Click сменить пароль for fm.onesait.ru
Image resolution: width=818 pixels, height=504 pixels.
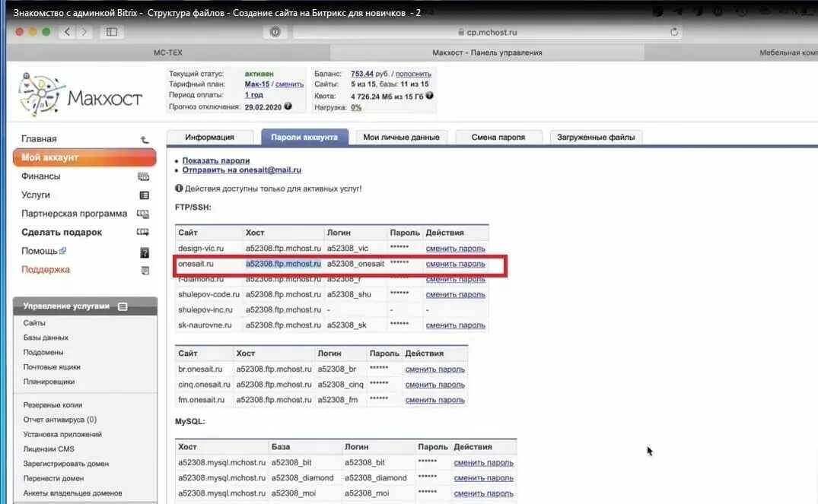pyautogui.click(x=435, y=400)
